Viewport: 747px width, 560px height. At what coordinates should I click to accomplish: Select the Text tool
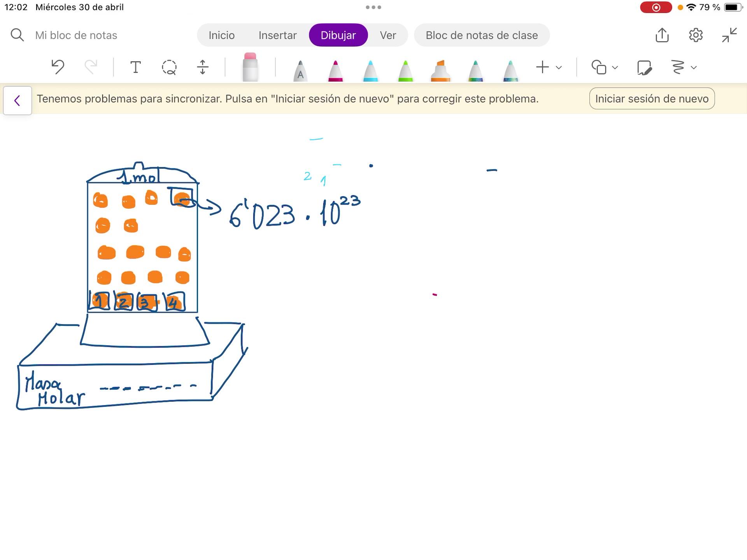tap(135, 67)
